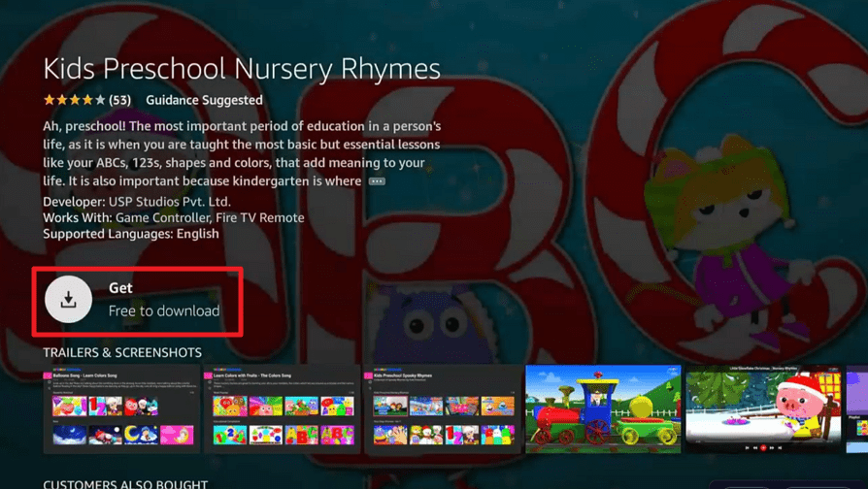
Task: Click the Free to download text
Action: pos(164,310)
